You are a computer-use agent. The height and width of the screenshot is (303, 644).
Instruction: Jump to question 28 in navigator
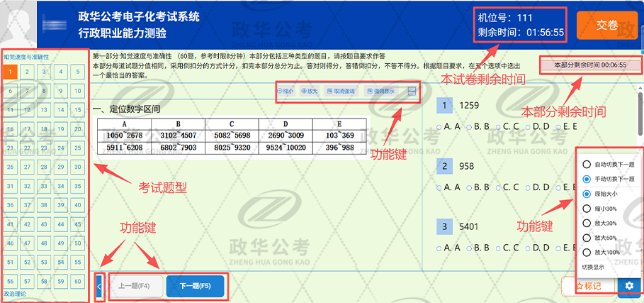[x=44, y=167]
